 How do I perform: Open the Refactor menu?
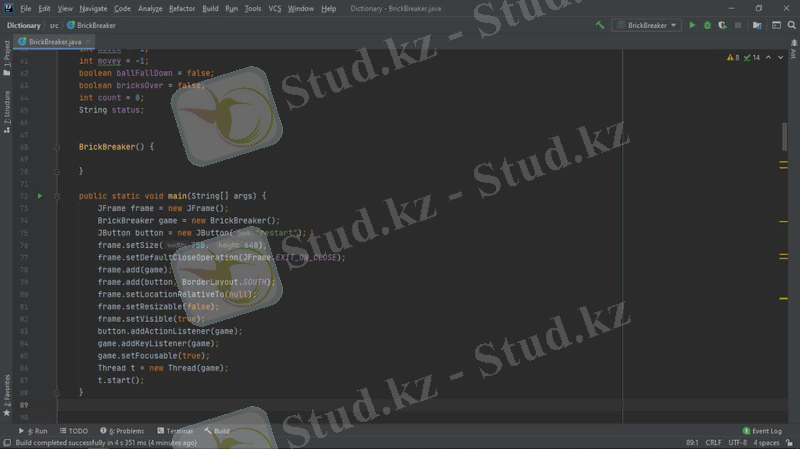(x=182, y=8)
